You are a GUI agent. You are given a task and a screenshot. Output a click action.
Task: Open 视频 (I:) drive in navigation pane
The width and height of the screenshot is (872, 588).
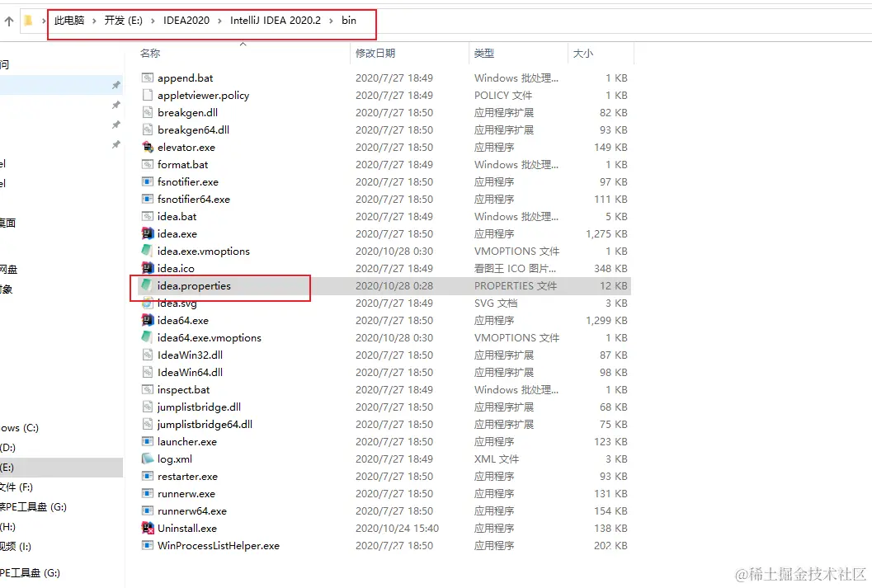(x=16, y=546)
